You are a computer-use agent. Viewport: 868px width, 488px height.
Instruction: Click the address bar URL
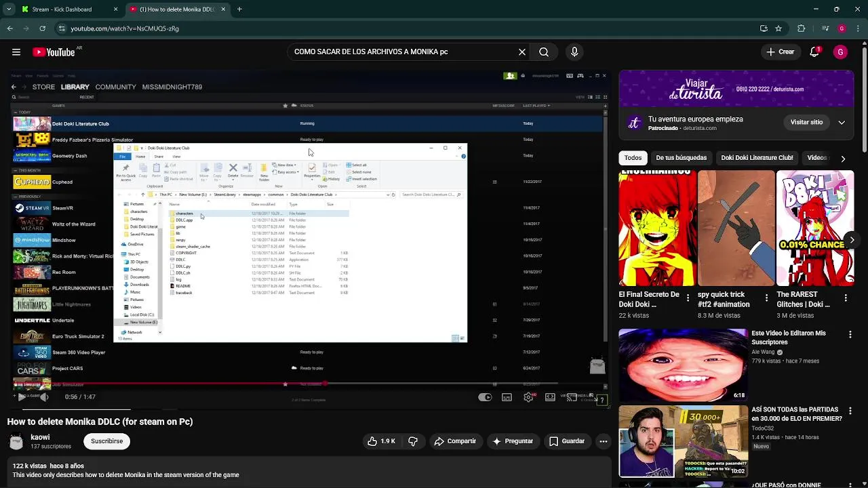pyautogui.click(x=125, y=28)
